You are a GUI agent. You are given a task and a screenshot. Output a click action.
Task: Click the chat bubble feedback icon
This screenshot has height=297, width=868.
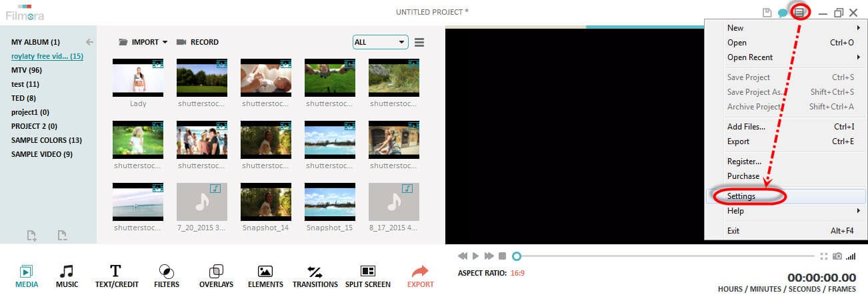[783, 12]
